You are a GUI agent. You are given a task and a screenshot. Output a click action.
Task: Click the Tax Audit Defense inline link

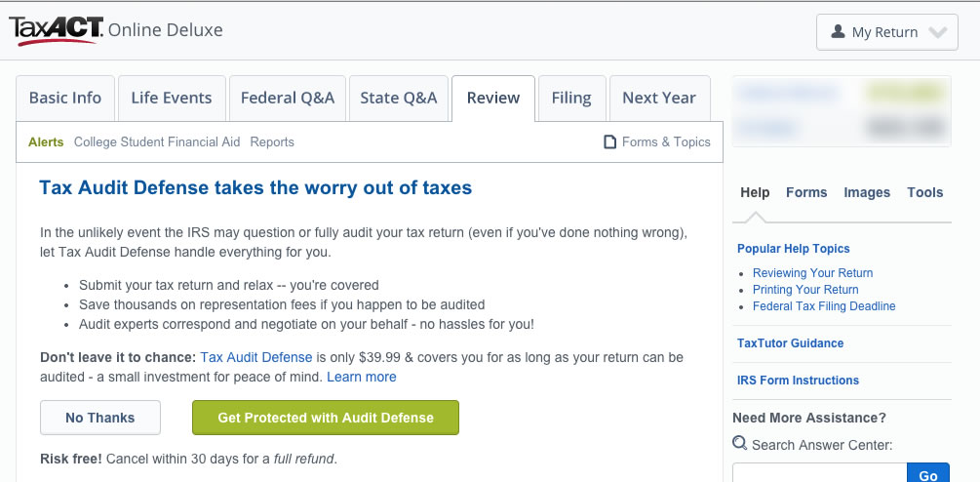pos(256,357)
